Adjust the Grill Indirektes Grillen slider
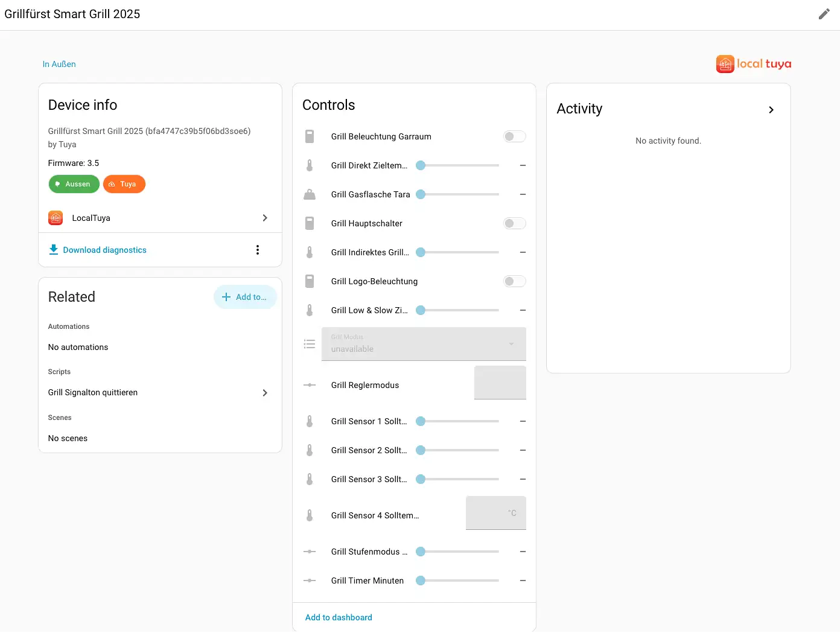The width and height of the screenshot is (840, 633). point(459,252)
